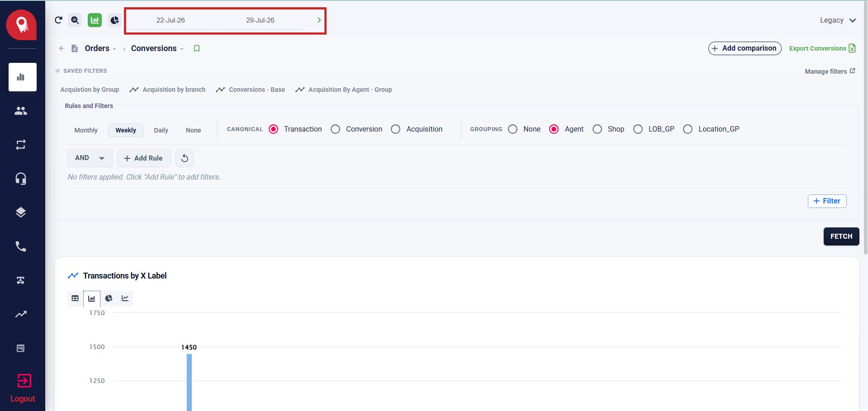Advance the date range with the green arrow
Screen dimensions: 868x411
[x=319, y=20]
